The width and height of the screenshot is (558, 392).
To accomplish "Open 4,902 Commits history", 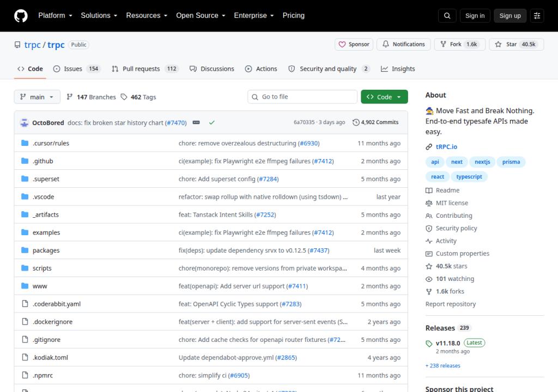I will (x=375, y=122).
